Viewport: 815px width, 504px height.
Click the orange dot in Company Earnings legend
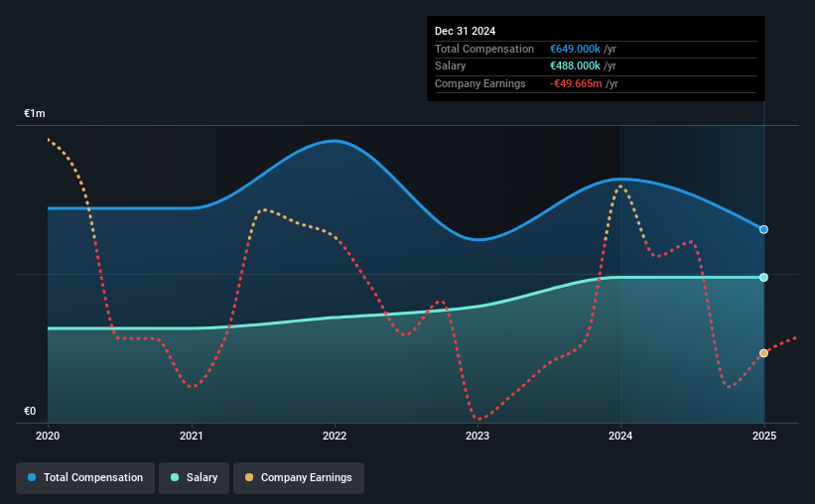click(249, 477)
